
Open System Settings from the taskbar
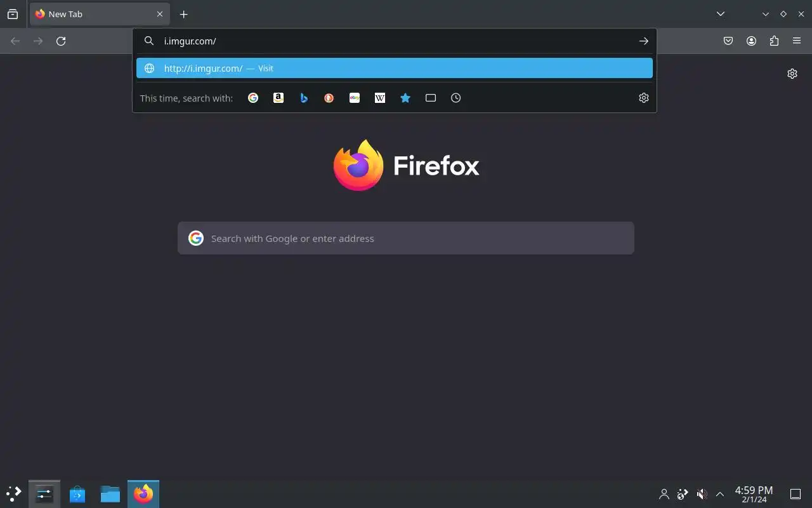click(44, 493)
